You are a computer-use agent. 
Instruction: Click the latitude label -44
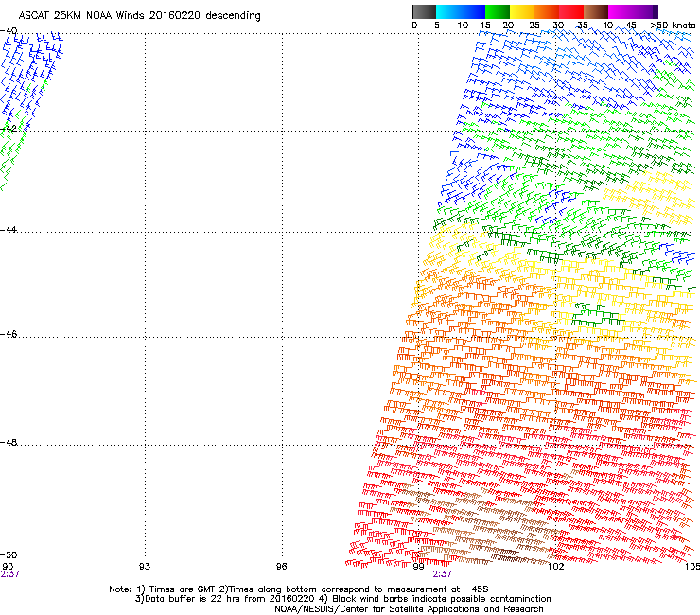9,230
